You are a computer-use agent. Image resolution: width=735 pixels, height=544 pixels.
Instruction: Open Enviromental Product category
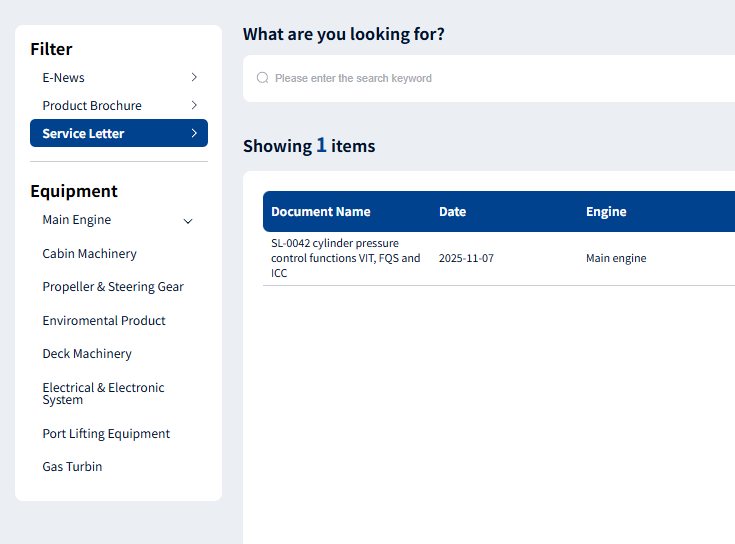click(x=104, y=320)
